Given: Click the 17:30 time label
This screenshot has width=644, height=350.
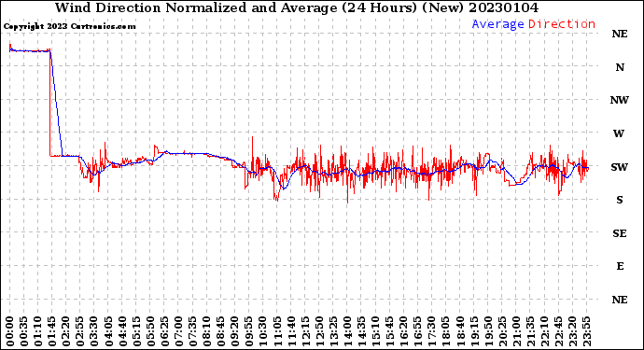Looking at the screenshot, I should 431,331.
